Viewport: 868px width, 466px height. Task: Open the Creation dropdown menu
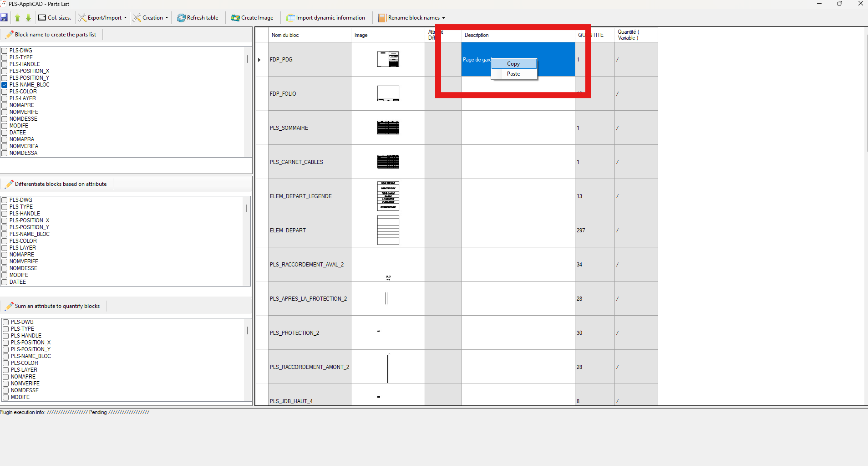(x=167, y=18)
